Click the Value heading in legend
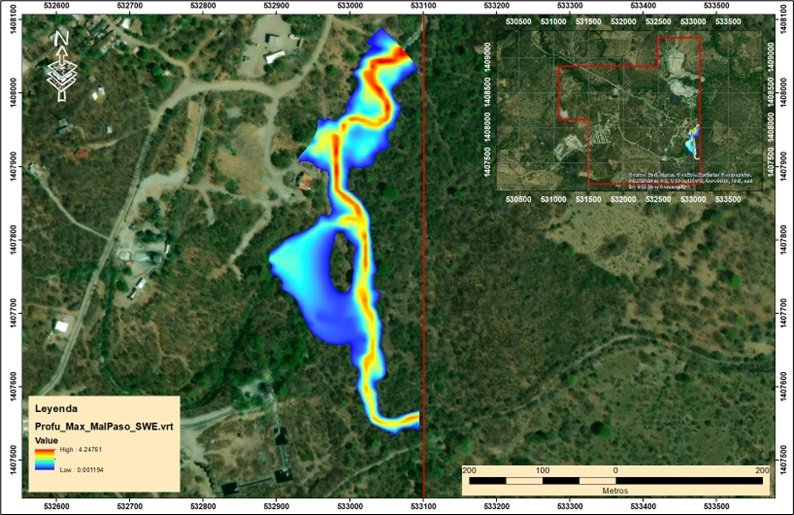This screenshot has height=515, width=794. (x=47, y=439)
